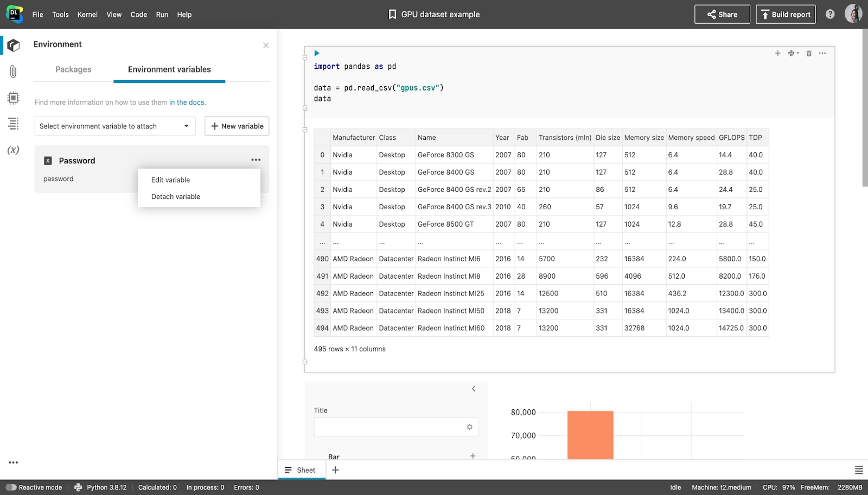The image size is (868, 495).
Task: Run the code cell with play icon
Action: pos(317,53)
